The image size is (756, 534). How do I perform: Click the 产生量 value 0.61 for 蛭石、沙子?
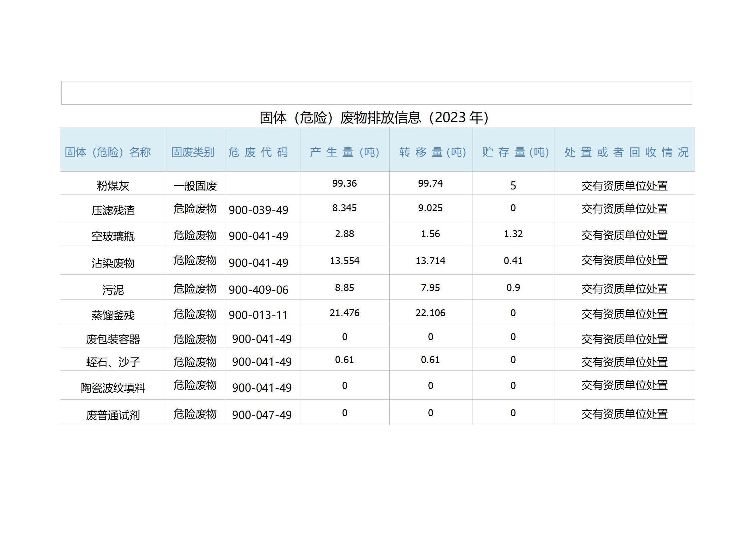coord(344,360)
